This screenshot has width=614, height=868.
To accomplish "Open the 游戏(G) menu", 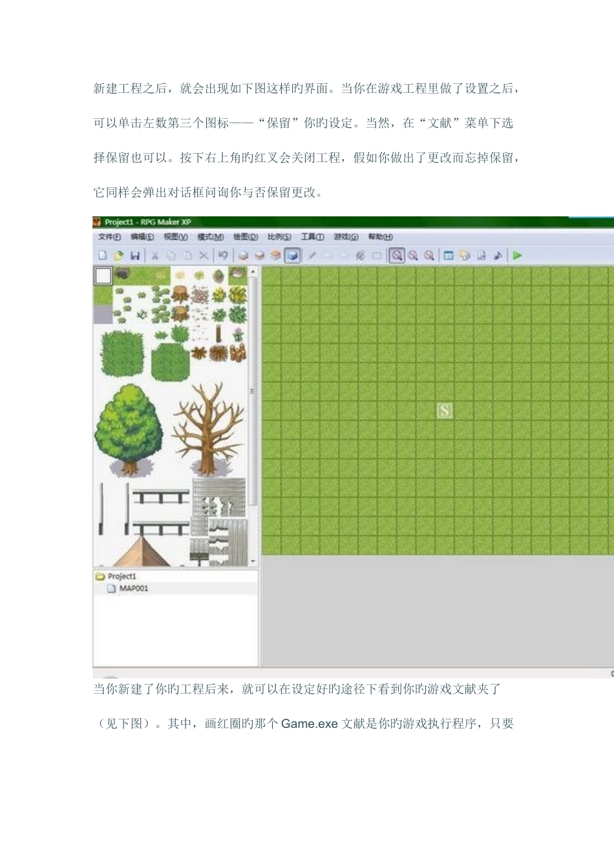I will (346, 237).
